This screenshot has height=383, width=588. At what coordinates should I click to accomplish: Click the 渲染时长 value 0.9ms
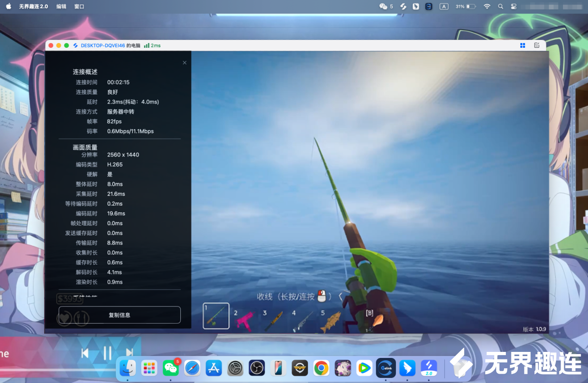pyautogui.click(x=115, y=282)
